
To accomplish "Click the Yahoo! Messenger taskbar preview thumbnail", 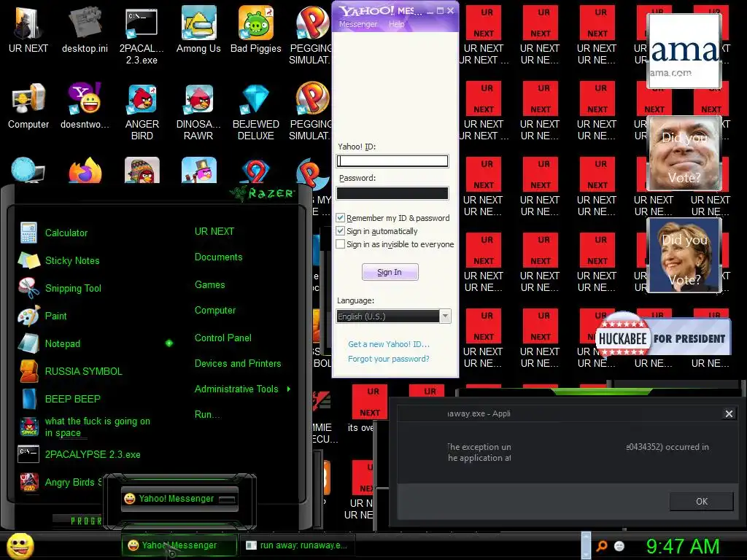I will coord(179,499).
